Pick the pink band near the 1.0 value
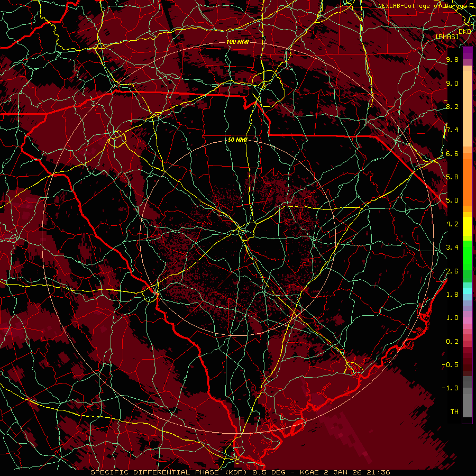This screenshot has width=476, height=476. pyautogui.click(x=467, y=321)
